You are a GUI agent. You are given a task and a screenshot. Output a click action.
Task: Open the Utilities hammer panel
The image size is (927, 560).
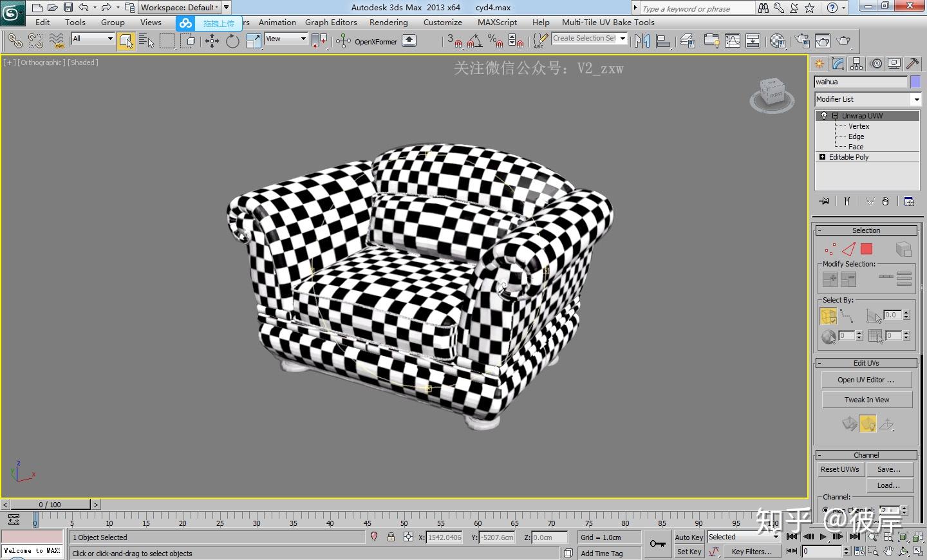pyautogui.click(x=912, y=64)
